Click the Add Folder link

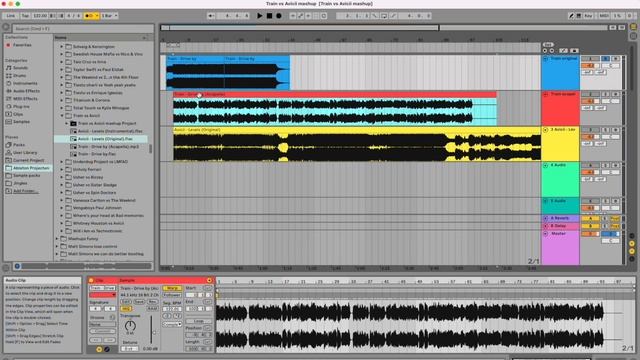point(26,191)
